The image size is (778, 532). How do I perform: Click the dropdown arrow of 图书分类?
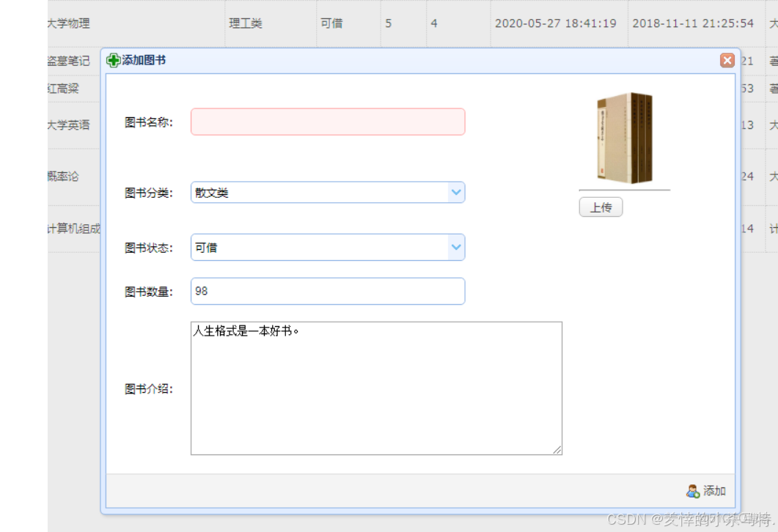tap(457, 192)
